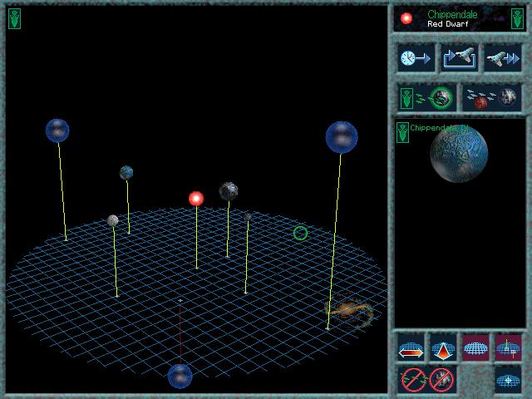Toggle the height stalks display button
The height and width of the screenshot is (399, 532).
click(508, 347)
